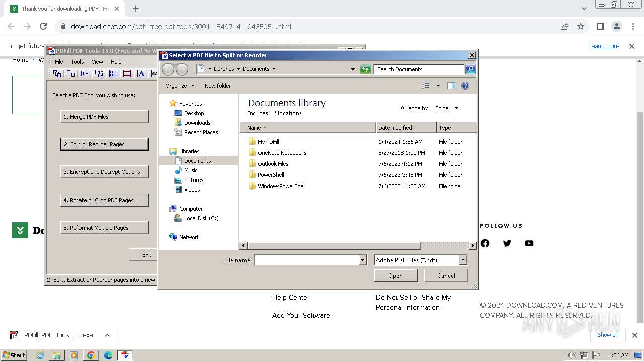Viewport: 644px width, 362px height.
Task: Click the Split or Reorder Pages button
Action: tap(105, 144)
